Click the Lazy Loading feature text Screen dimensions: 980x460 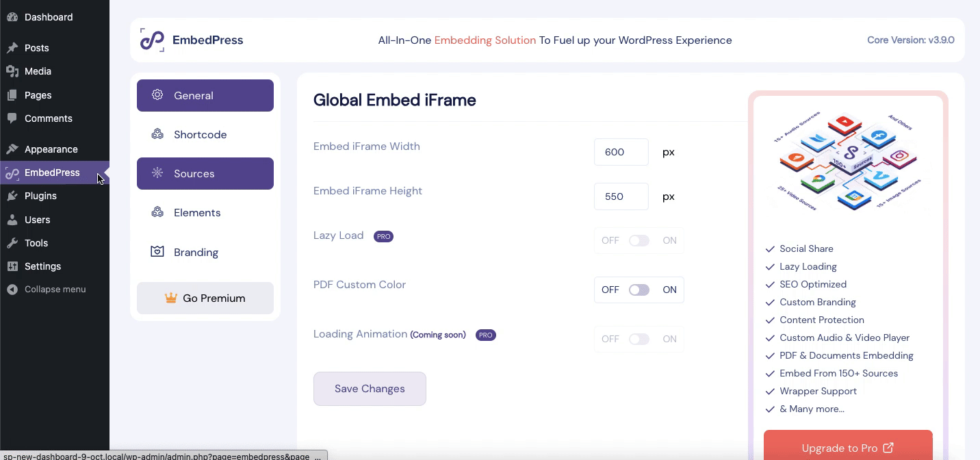pyautogui.click(x=808, y=266)
